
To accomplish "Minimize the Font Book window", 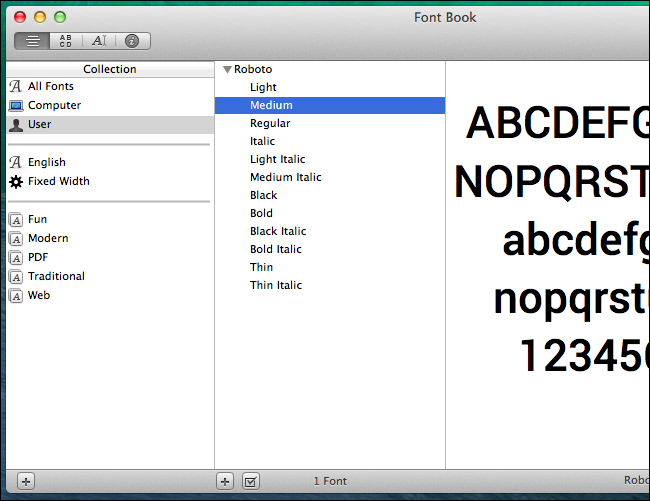I will pos(40,17).
